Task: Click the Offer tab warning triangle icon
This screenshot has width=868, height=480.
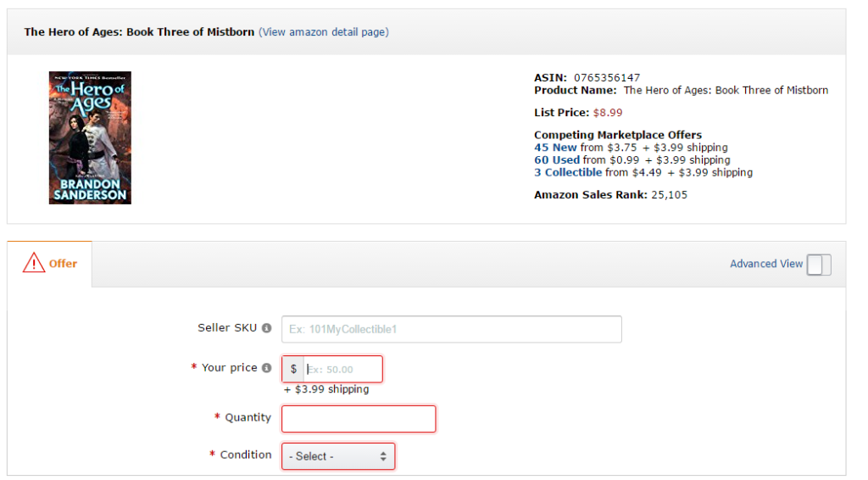Action: 34,263
